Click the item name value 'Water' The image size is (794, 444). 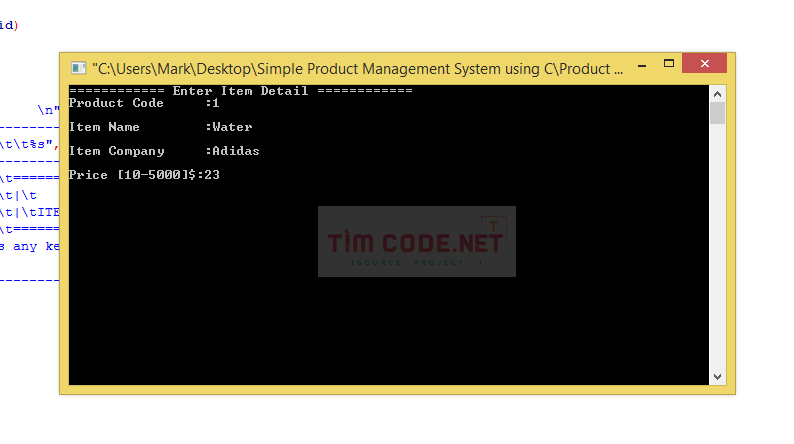point(232,127)
